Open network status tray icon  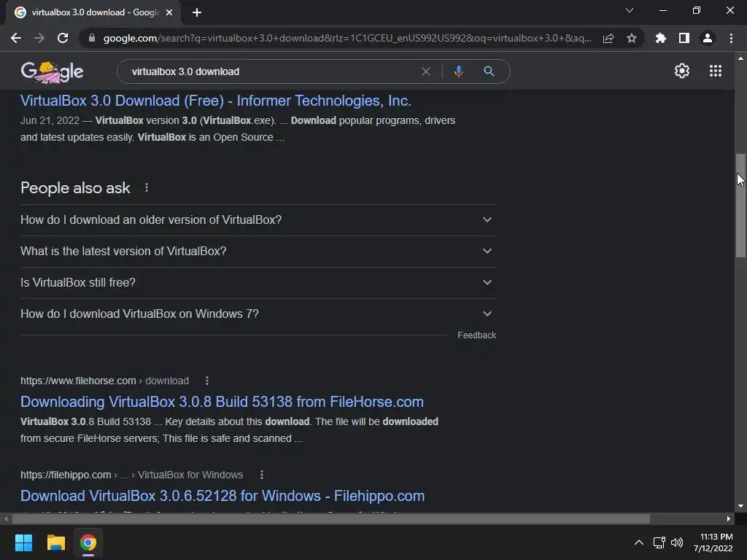coord(659,542)
